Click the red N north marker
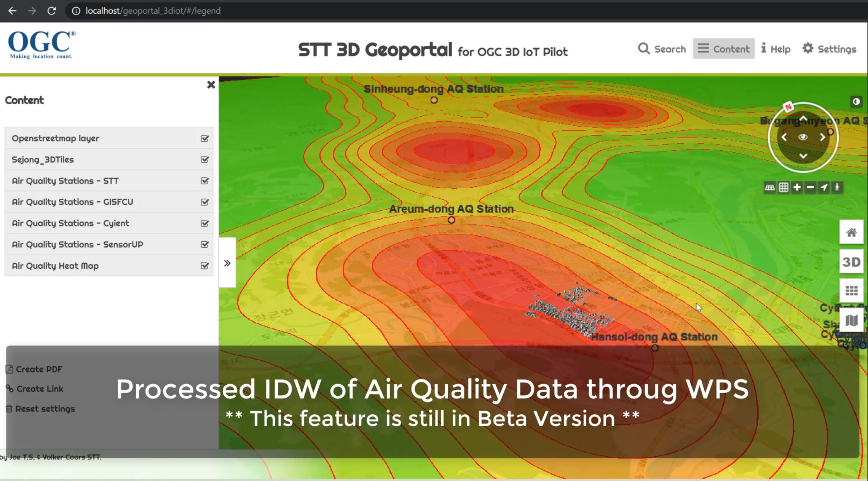Screen dimensions: 868x481 pyautogui.click(x=788, y=107)
